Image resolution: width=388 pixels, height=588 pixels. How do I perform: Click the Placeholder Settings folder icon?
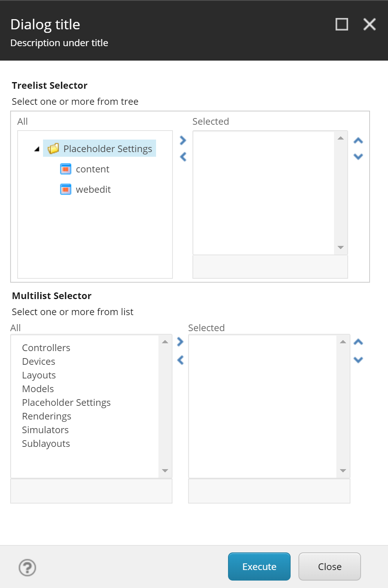[54, 149]
